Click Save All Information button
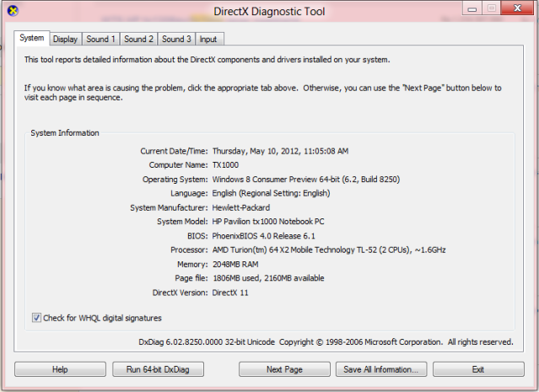This screenshot has width=539, height=392. (x=381, y=369)
